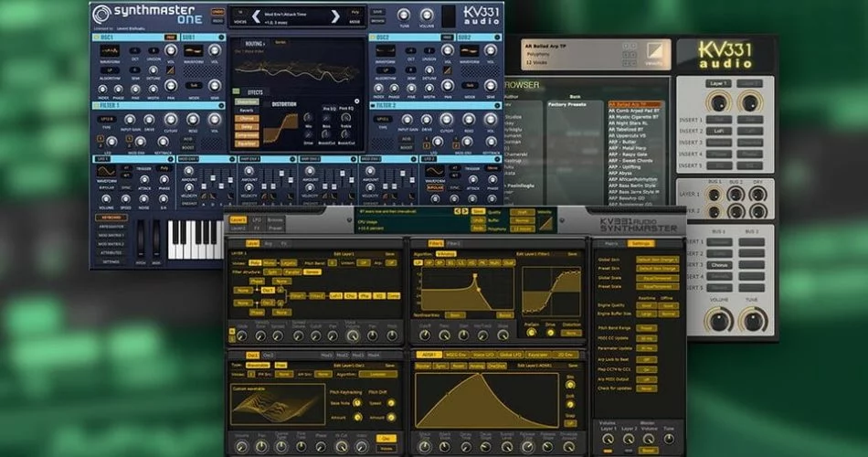The width and height of the screenshot is (868, 457).
Task: Toggle the LFO 1 header circle
Action: tap(173, 159)
